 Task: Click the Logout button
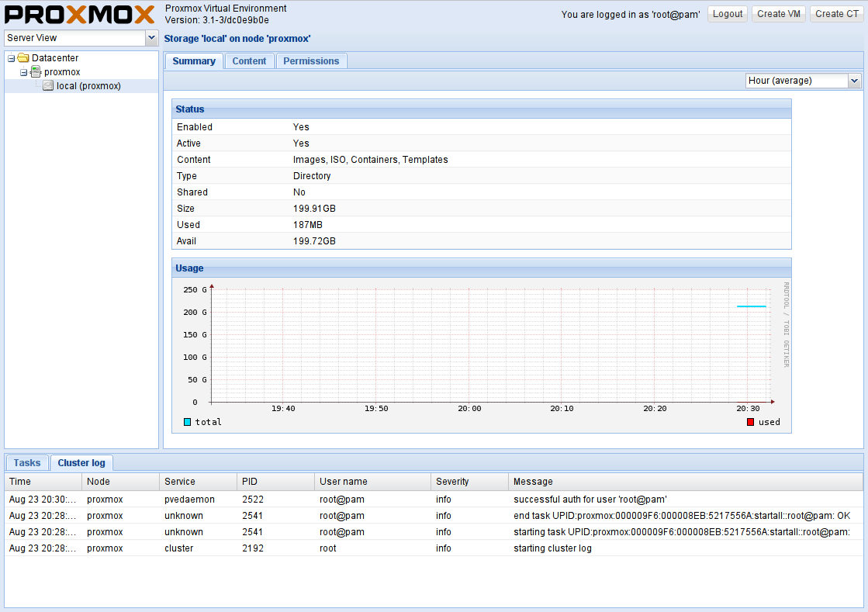point(728,14)
